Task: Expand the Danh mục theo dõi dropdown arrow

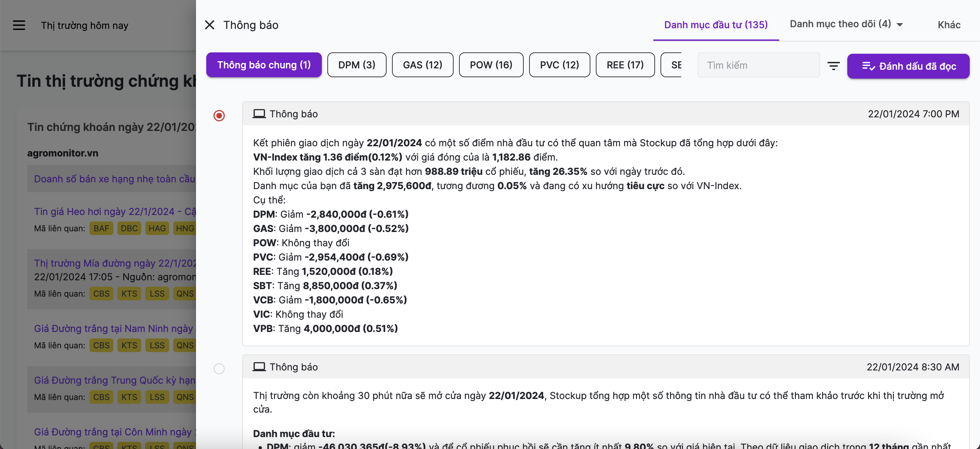Action: [900, 25]
